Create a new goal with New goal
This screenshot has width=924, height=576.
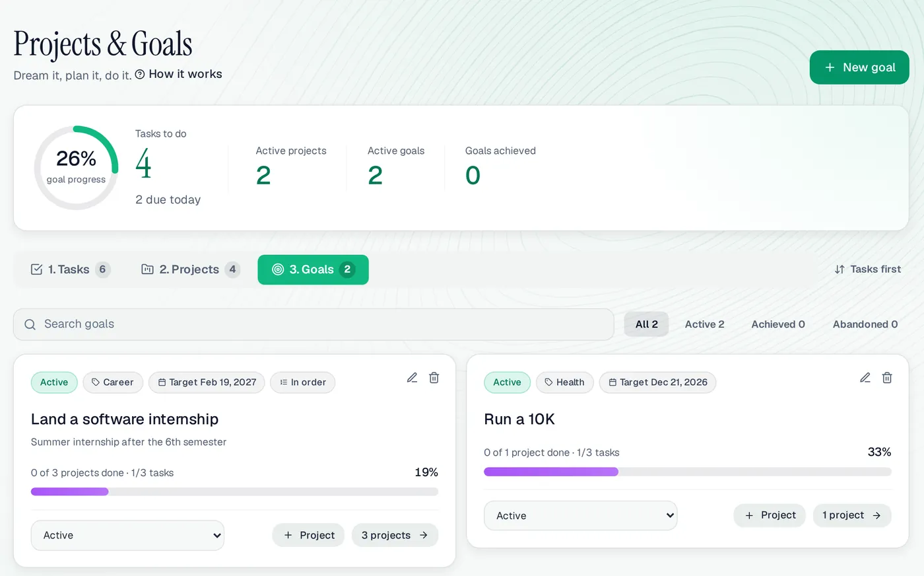tap(859, 67)
